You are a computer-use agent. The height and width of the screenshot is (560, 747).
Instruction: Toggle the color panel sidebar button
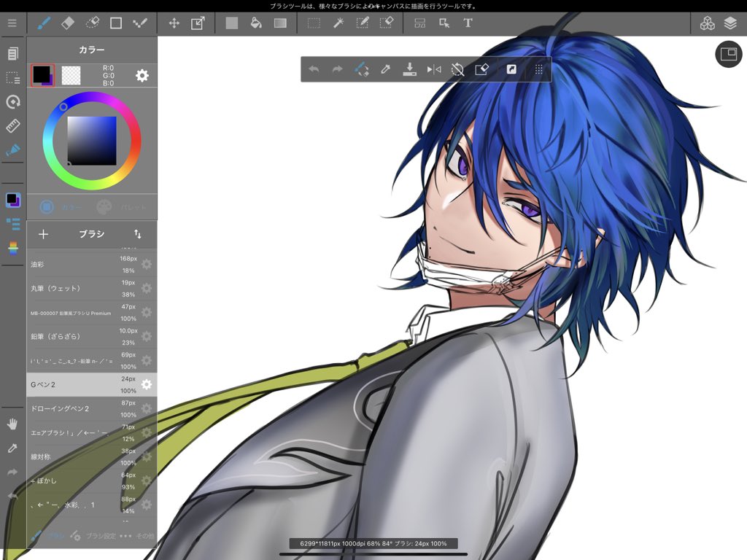13,200
